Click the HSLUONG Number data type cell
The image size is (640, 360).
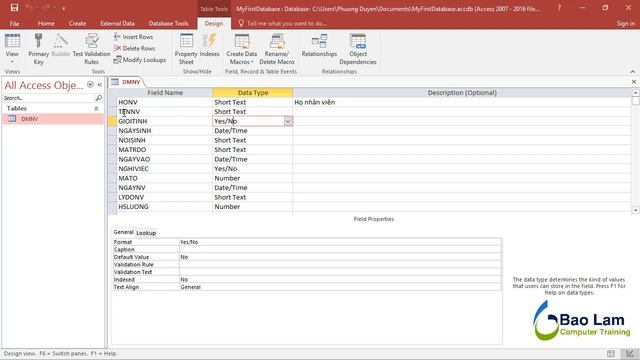click(x=252, y=207)
